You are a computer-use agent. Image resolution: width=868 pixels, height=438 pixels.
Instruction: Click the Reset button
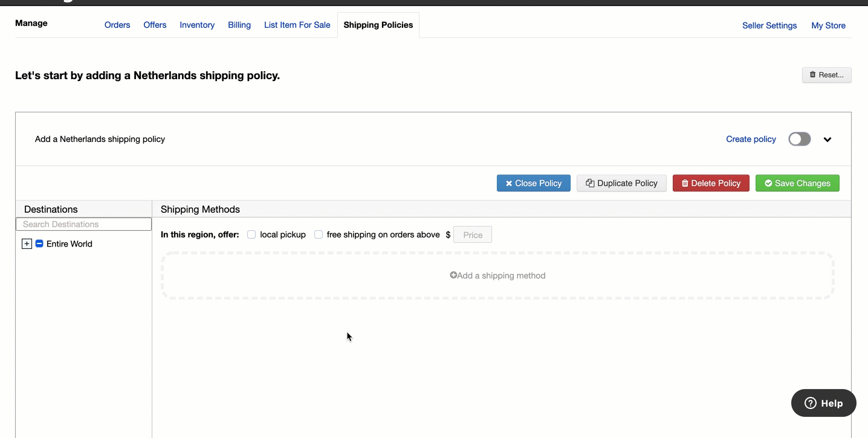(x=826, y=75)
